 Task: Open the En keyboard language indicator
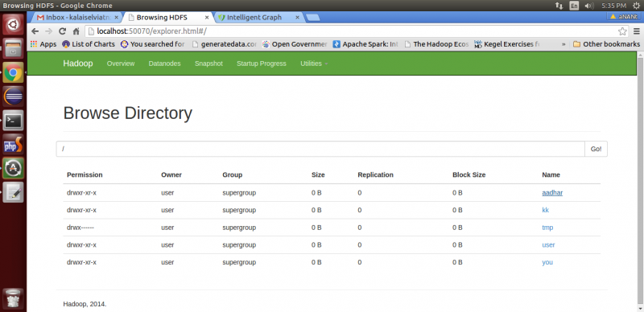point(574,6)
